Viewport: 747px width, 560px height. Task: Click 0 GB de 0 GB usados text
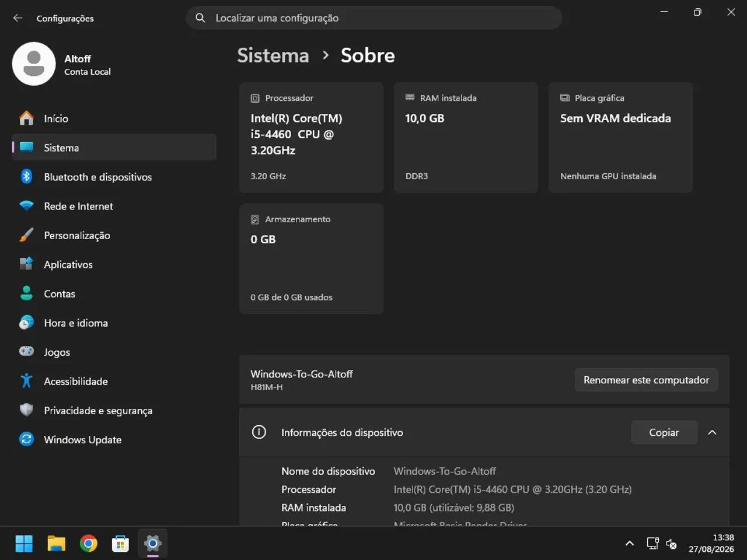point(292,297)
